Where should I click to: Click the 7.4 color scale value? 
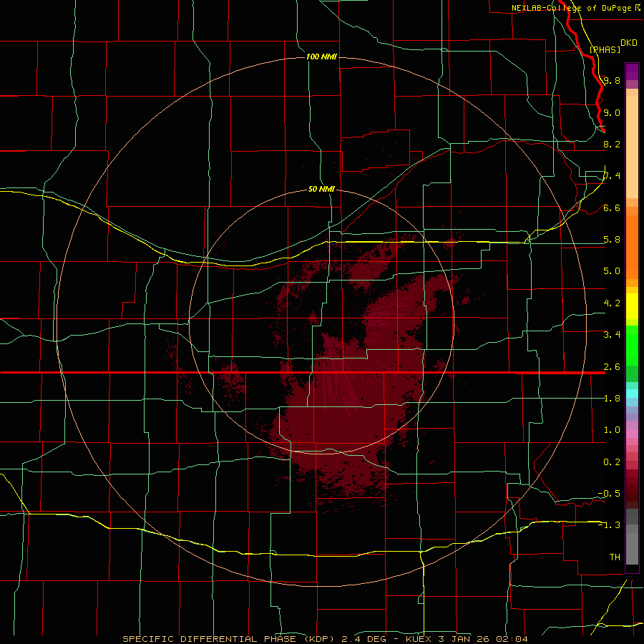pyautogui.click(x=612, y=176)
